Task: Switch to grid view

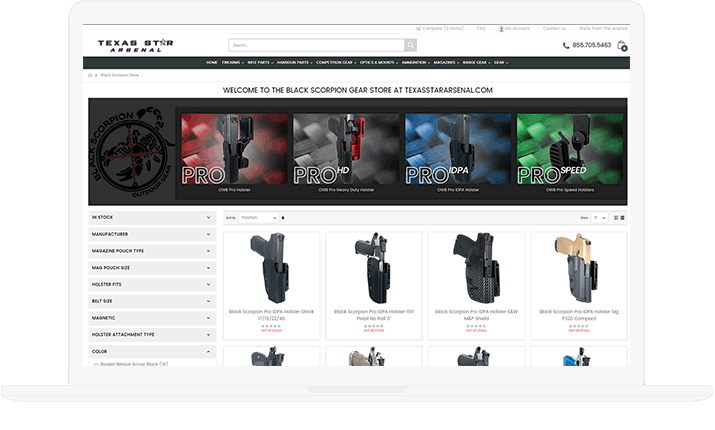Action: click(616, 218)
